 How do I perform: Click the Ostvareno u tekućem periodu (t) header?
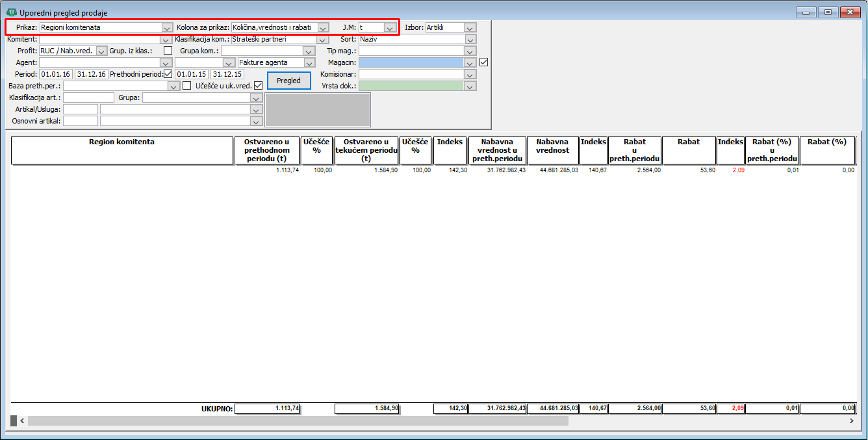tap(367, 150)
